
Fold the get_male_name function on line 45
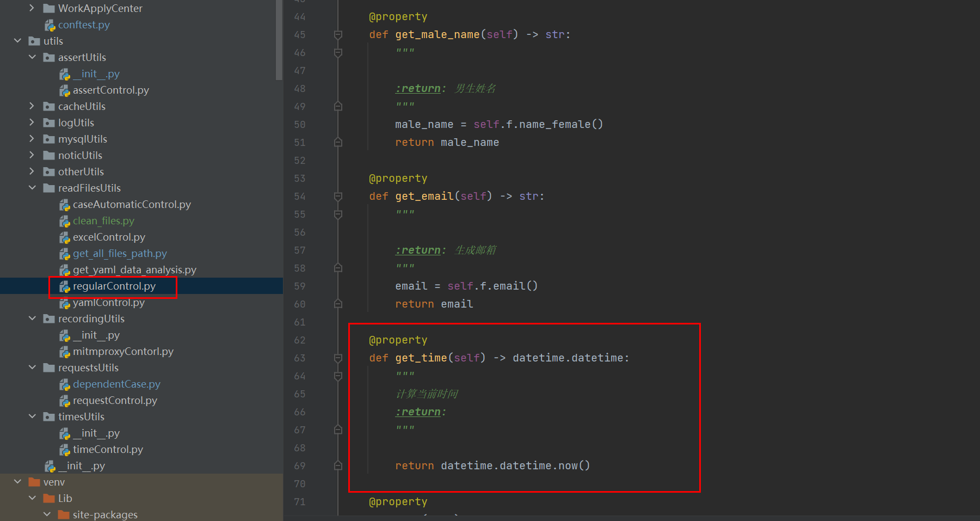(338, 35)
